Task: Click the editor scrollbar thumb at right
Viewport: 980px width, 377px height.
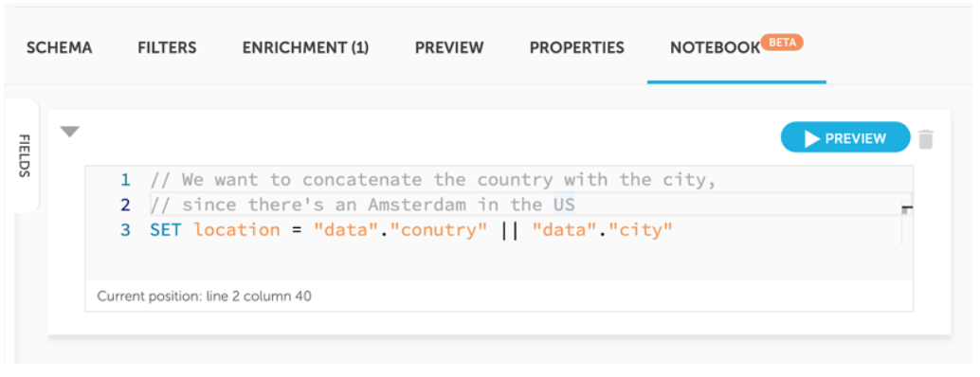Action: (907, 209)
